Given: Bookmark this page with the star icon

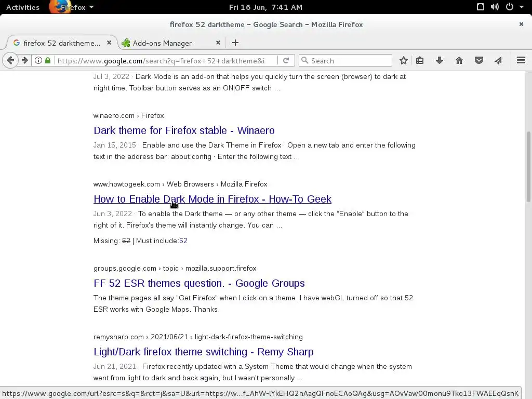Looking at the screenshot, I should 403,60.
